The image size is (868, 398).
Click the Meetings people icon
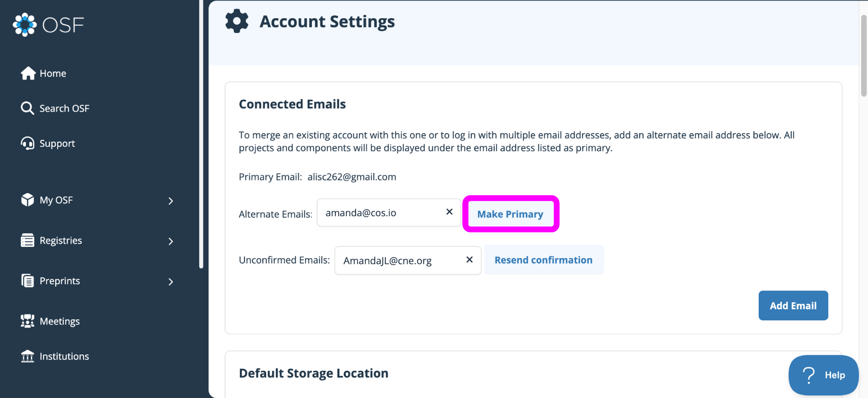click(x=27, y=321)
